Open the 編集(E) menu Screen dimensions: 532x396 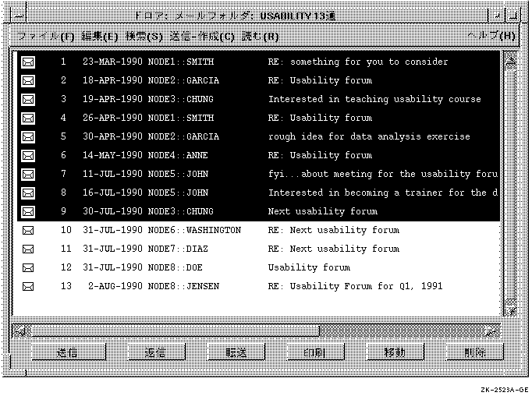coord(100,37)
